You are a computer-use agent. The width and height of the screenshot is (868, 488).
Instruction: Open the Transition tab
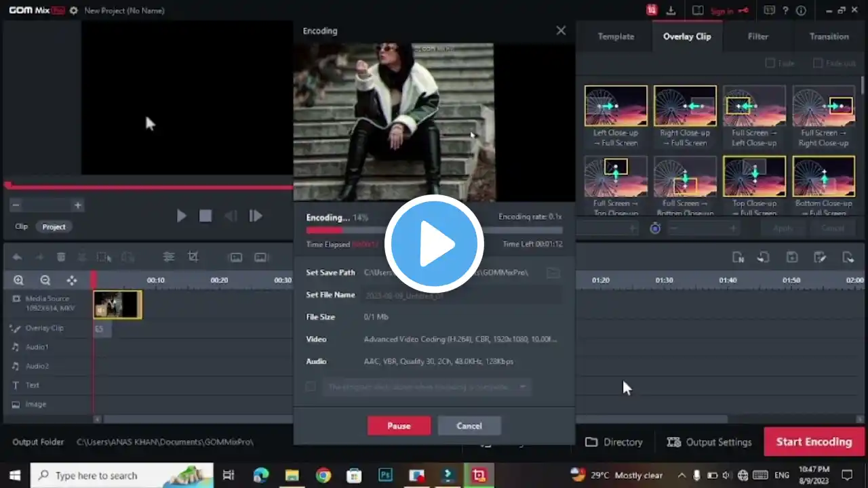click(829, 37)
